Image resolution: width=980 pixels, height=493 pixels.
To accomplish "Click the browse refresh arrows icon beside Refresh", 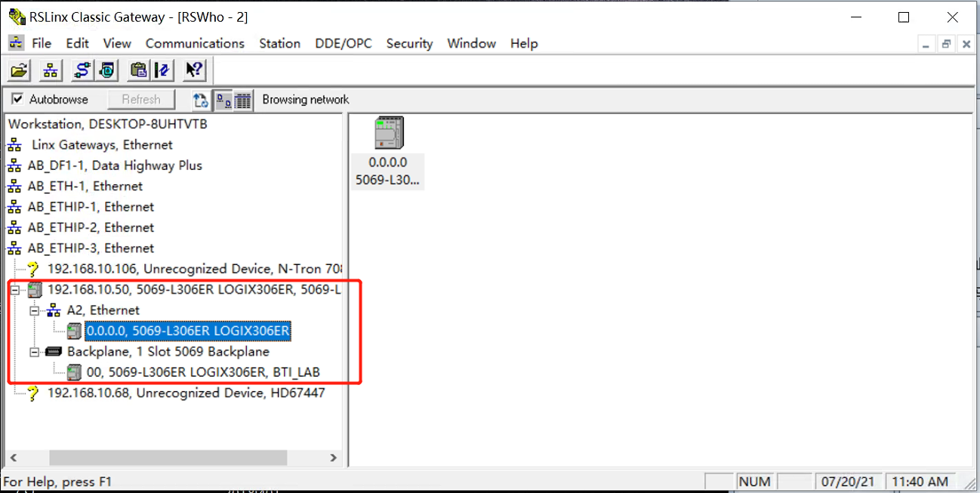I will pos(200,100).
